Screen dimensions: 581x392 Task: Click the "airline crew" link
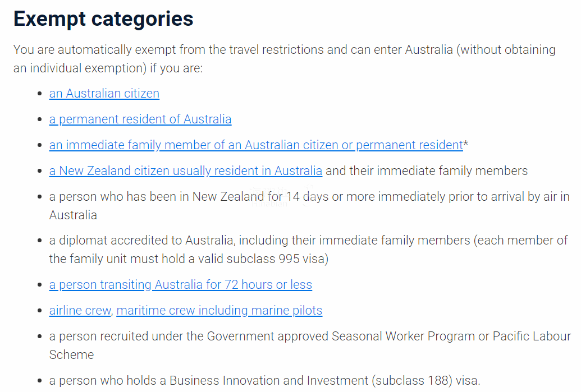[80, 311]
